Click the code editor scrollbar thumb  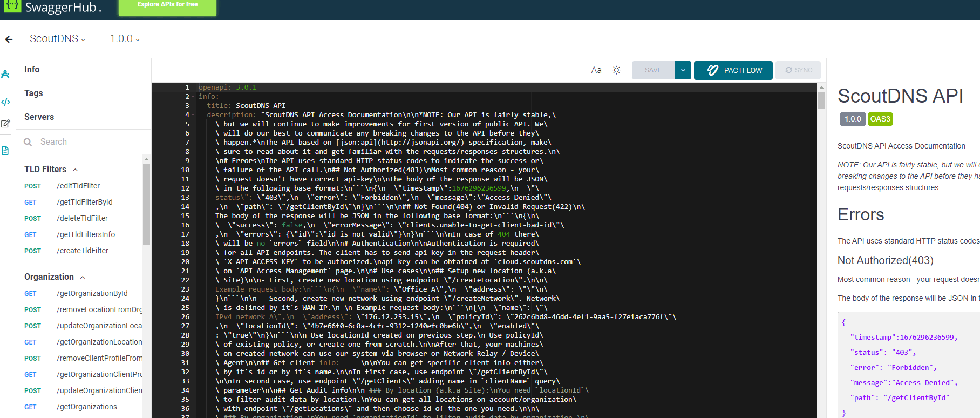coord(821,100)
